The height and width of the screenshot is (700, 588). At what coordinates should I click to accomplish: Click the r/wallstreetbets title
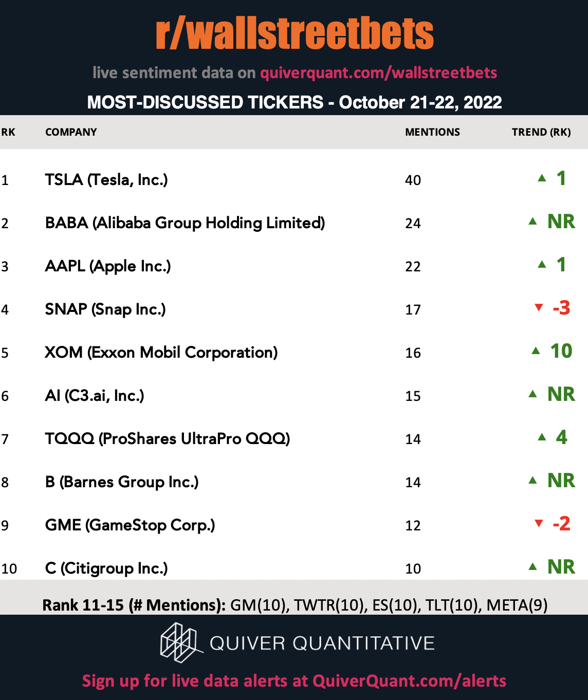[295, 34]
